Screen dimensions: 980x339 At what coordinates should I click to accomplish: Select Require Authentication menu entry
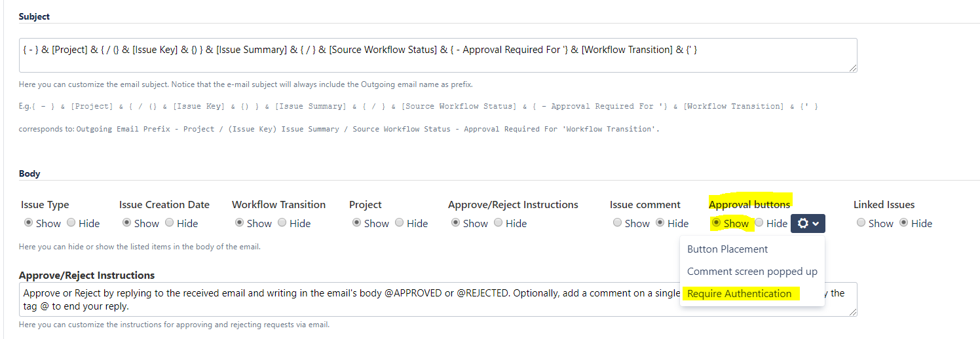[739, 294]
